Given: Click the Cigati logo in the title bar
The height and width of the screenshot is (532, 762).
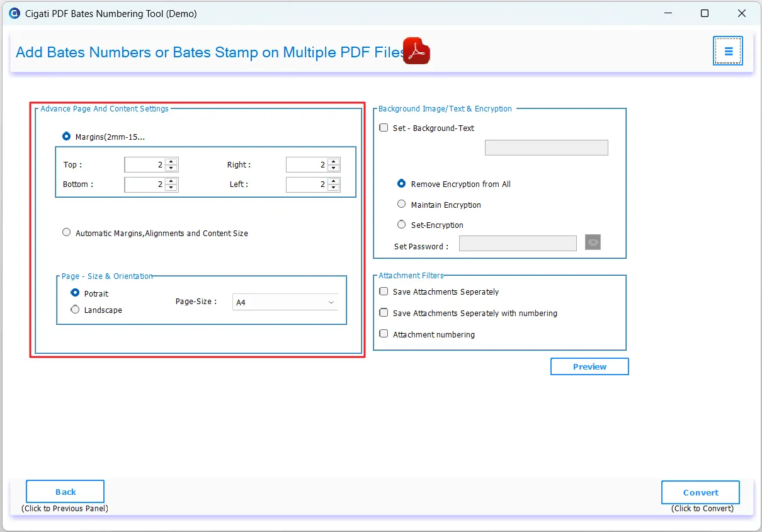Looking at the screenshot, I should point(14,13).
